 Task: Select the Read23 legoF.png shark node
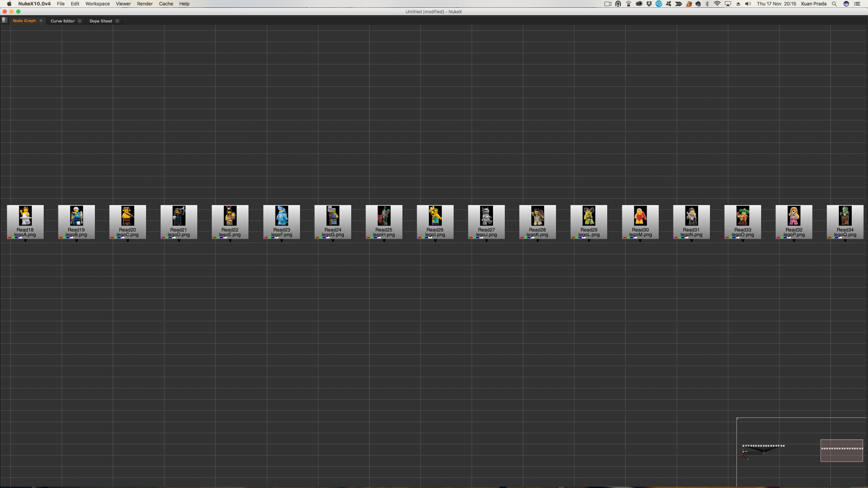282,222
